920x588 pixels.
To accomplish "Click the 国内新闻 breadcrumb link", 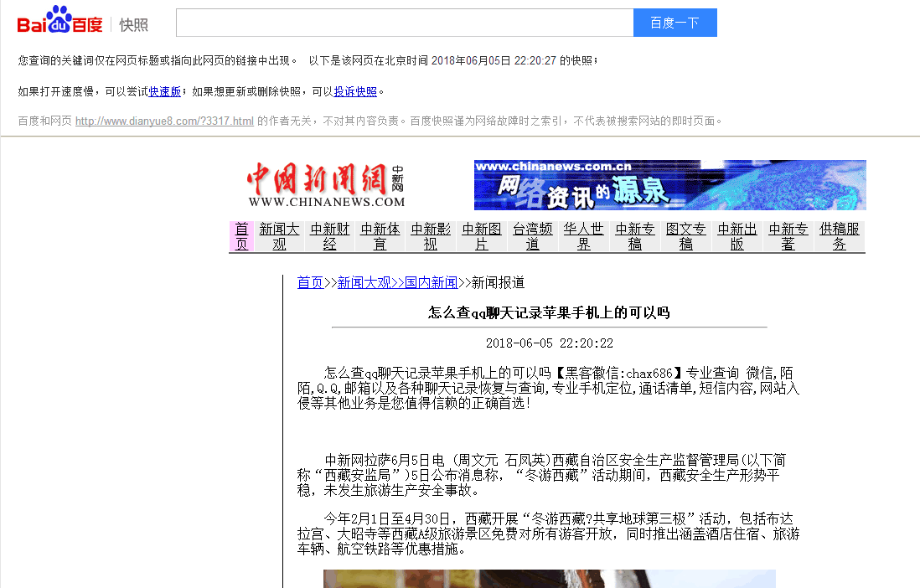I will (x=432, y=282).
